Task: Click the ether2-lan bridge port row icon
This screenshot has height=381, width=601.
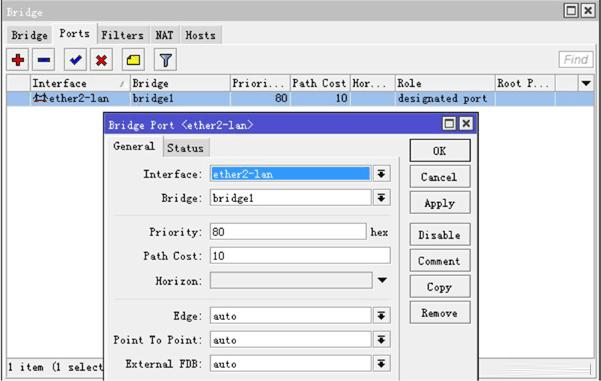Action: [40, 98]
